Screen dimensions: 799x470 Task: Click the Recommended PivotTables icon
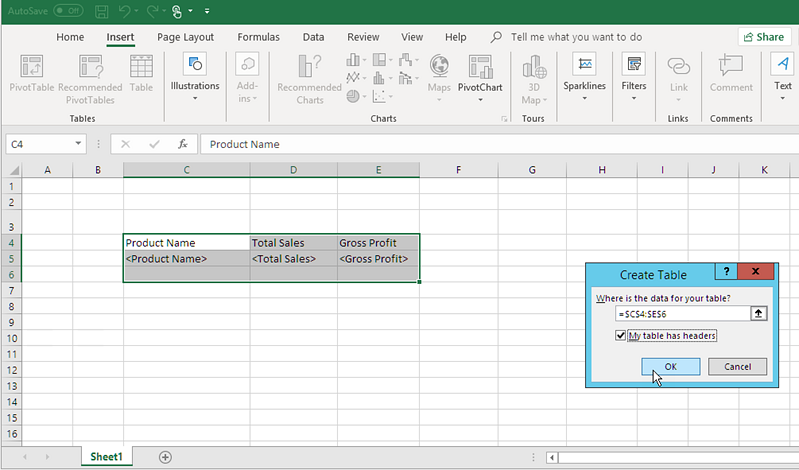[90, 68]
